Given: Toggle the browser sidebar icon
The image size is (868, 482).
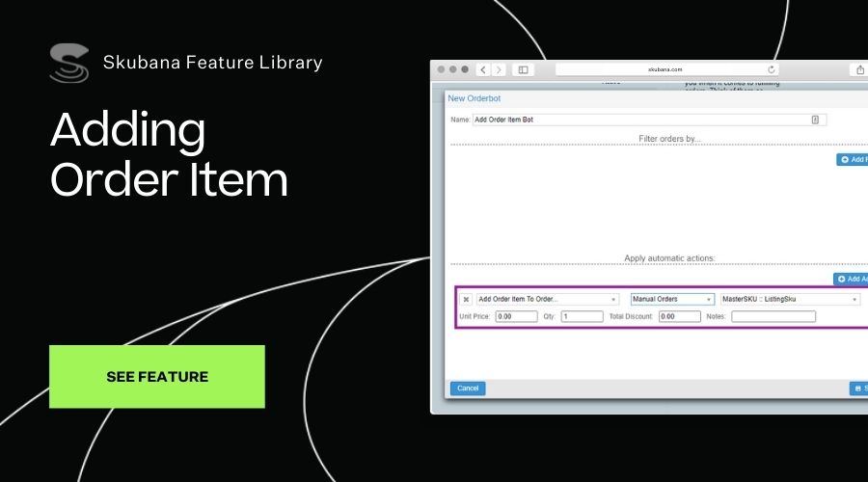Looking at the screenshot, I should coord(523,69).
